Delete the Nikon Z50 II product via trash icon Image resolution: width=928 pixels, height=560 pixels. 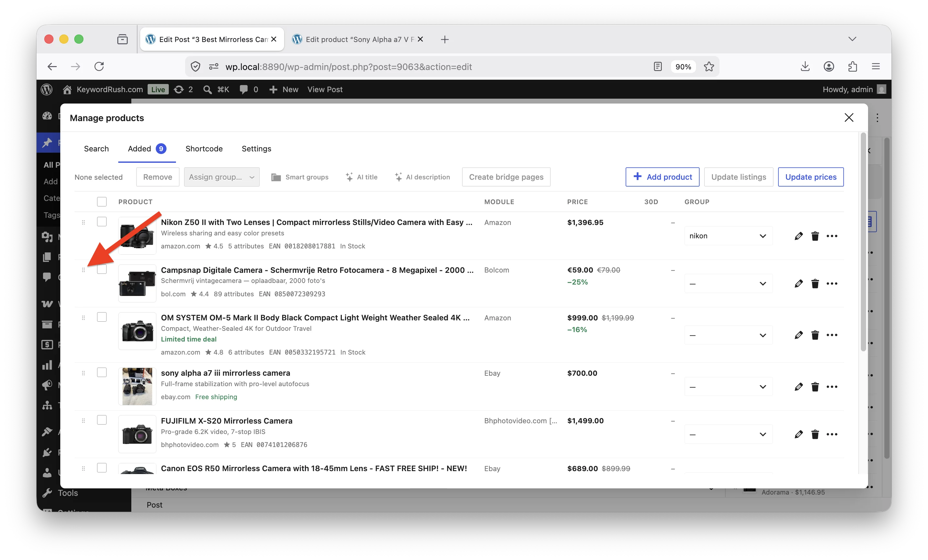click(815, 236)
